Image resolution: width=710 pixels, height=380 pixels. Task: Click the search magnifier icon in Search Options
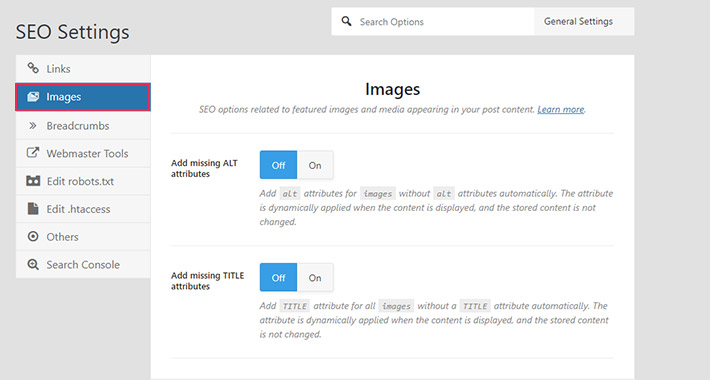346,21
